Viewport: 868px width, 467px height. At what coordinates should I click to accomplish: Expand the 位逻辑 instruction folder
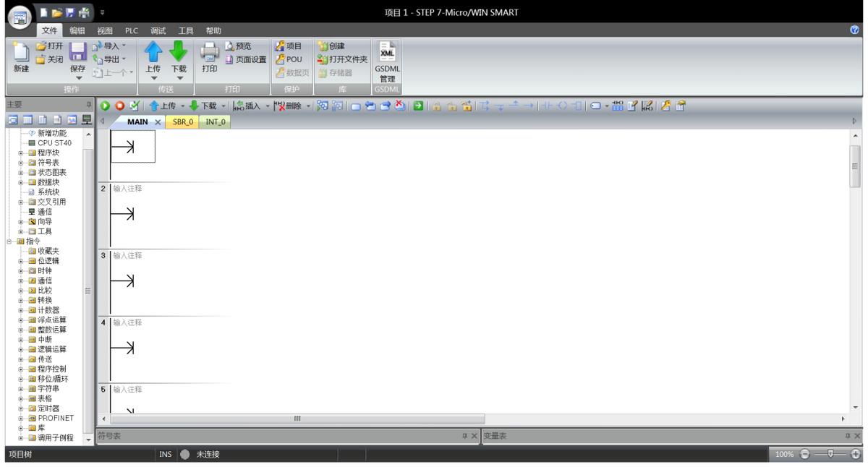click(x=21, y=260)
